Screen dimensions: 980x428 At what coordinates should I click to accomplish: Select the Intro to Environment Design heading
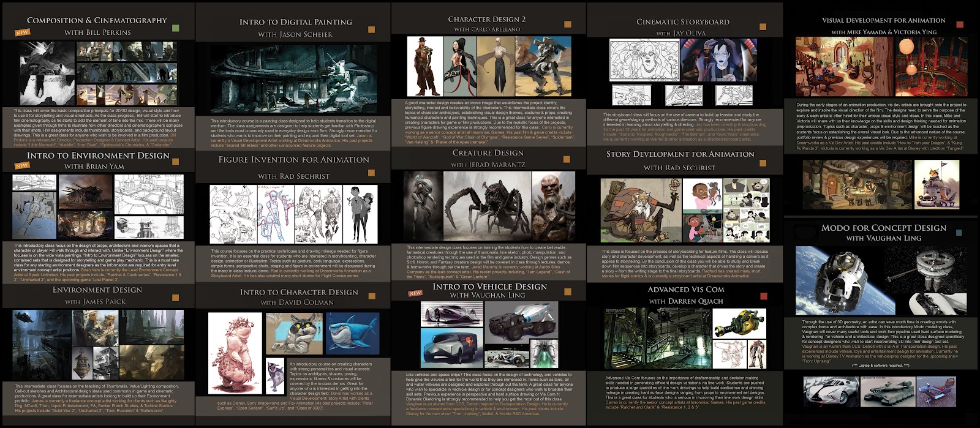pyautogui.click(x=98, y=156)
